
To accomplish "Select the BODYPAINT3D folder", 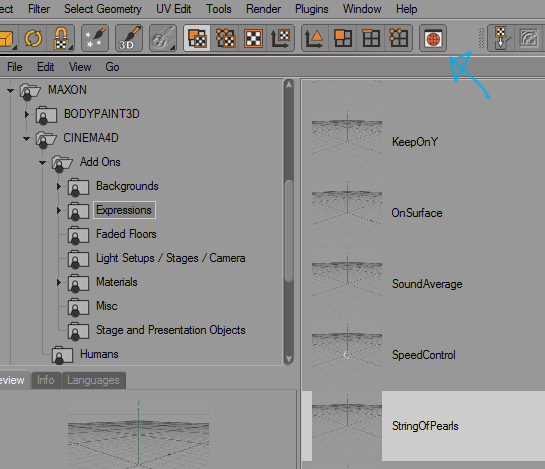I will click(101, 114).
